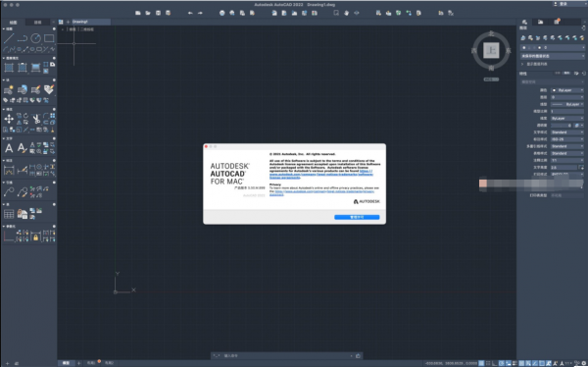This screenshot has width=588, height=367.
Task: Click the padlock constraint icon in Parametric panel
Action: pos(35,237)
